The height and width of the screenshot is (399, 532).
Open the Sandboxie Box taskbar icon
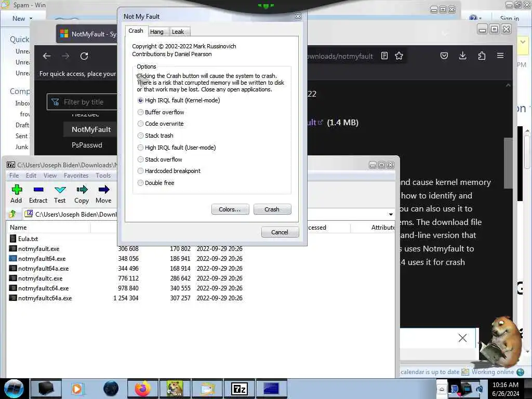pyautogui.click(x=175, y=389)
